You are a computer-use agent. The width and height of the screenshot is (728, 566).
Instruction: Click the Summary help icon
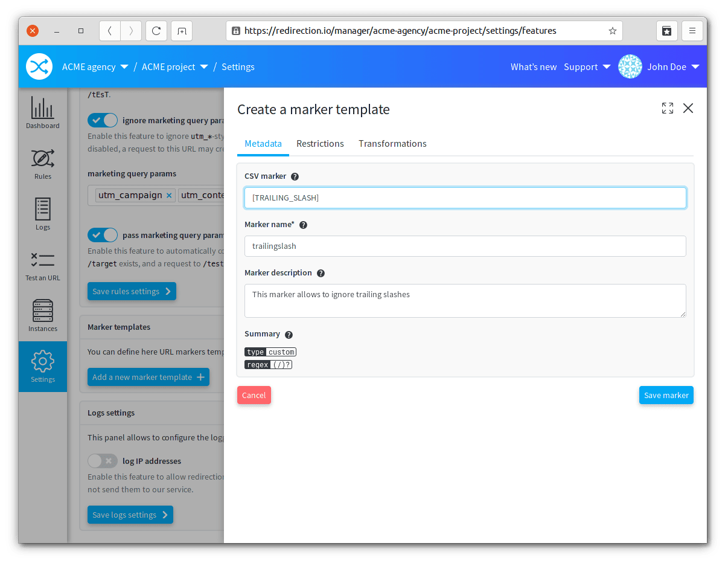pos(288,334)
